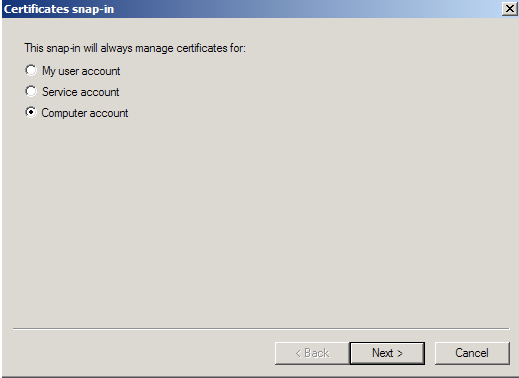The height and width of the screenshot is (378, 519).
Task: Click the right arrow on the Next button
Action: click(x=400, y=353)
